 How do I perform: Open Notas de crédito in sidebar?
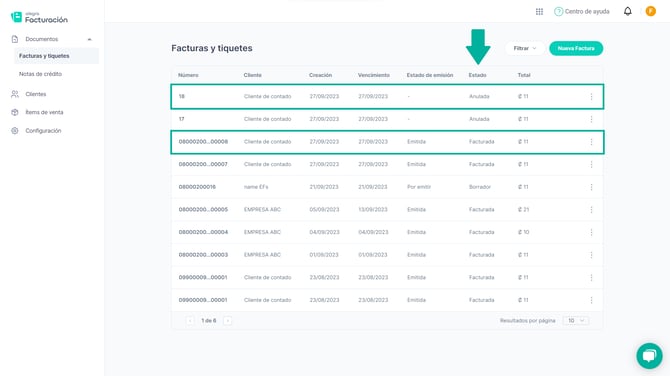(x=40, y=74)
